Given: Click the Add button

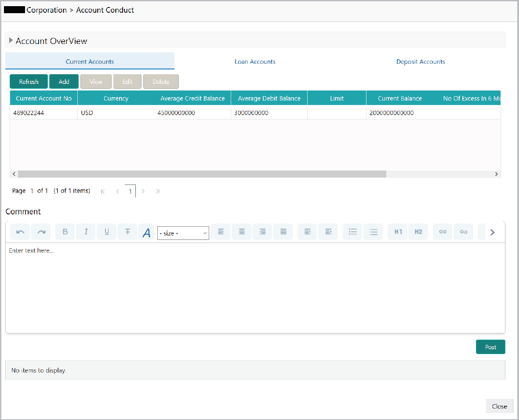Looking at the screenshot, I should 64,81.
